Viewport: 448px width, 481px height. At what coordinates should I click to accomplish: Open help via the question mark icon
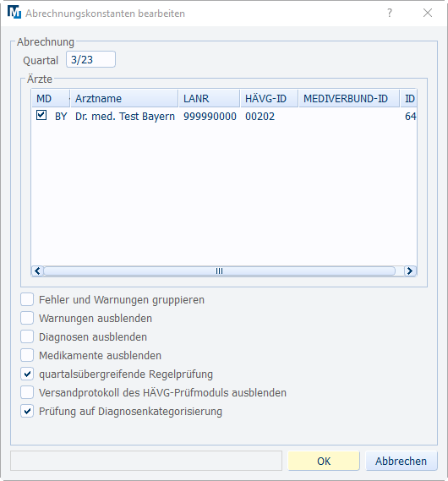pos(390,13)
